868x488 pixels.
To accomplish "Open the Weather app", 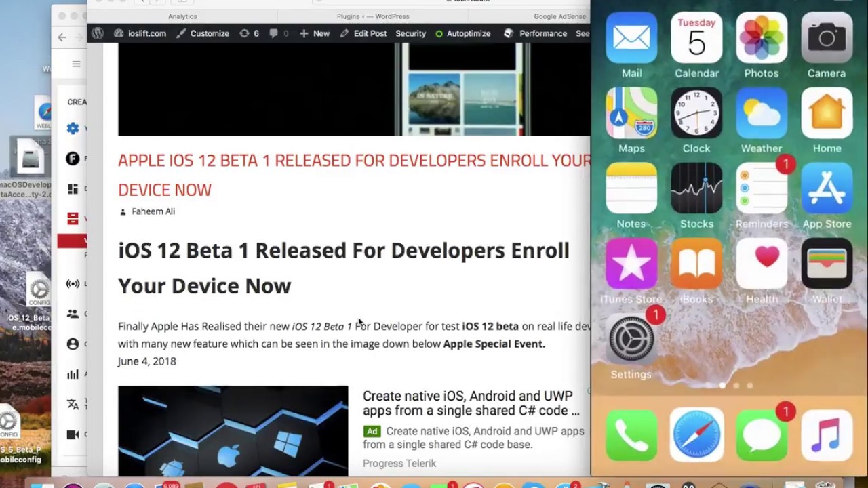I will pos(762,113).
